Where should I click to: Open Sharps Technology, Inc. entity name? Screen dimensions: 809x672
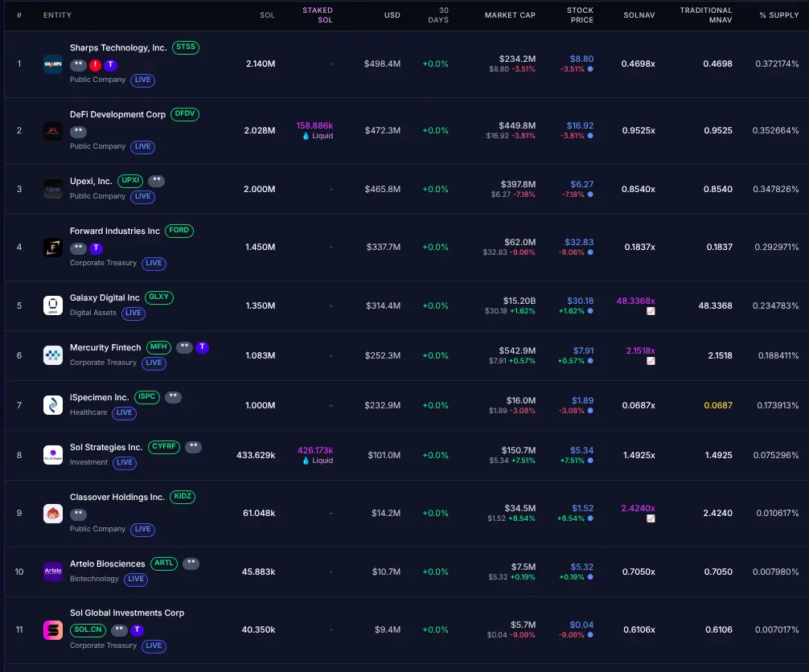coord(118,47)
